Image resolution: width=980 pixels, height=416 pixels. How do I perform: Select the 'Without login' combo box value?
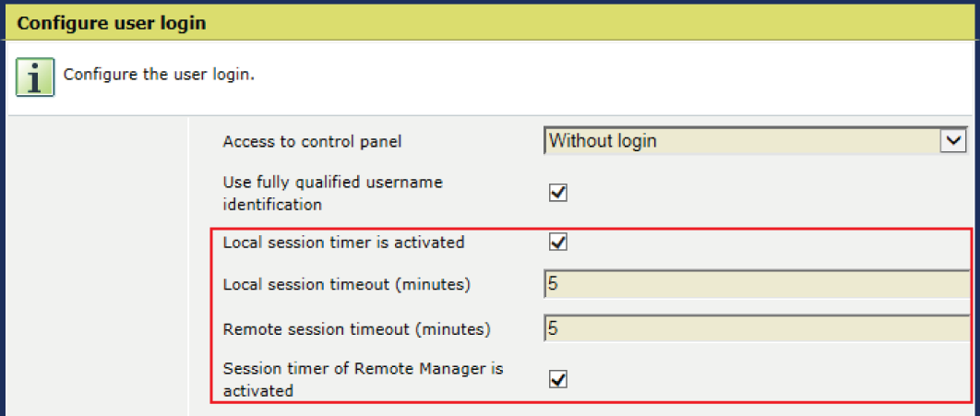pos(742,141)
